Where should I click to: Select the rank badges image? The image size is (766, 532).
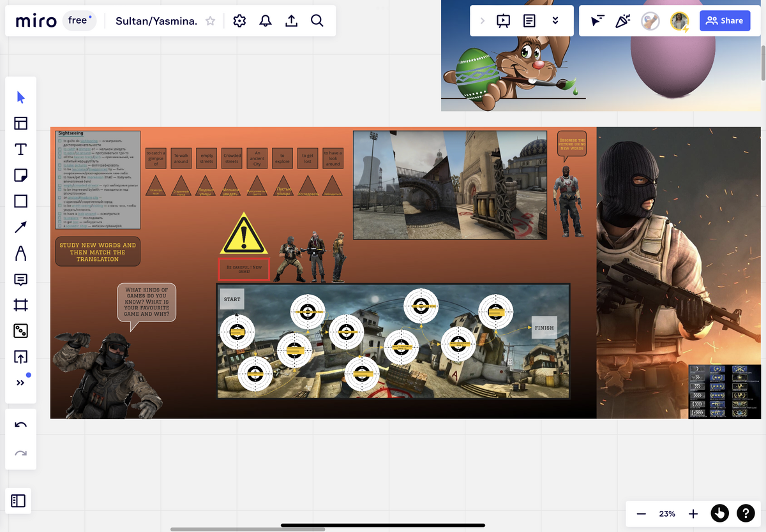(x=725, y=391)
